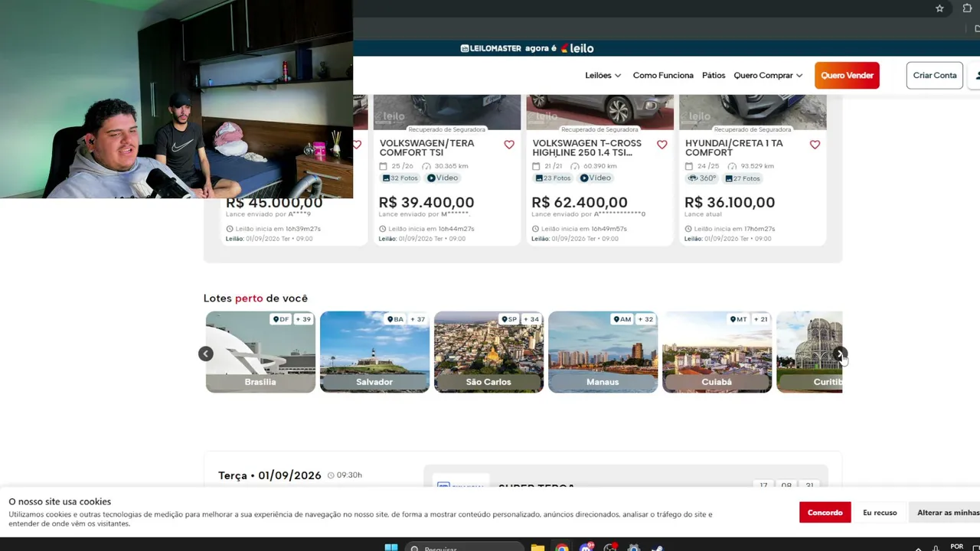
Task: Click the R$ 36.100,00 price
Action: (x=730, y=202)
